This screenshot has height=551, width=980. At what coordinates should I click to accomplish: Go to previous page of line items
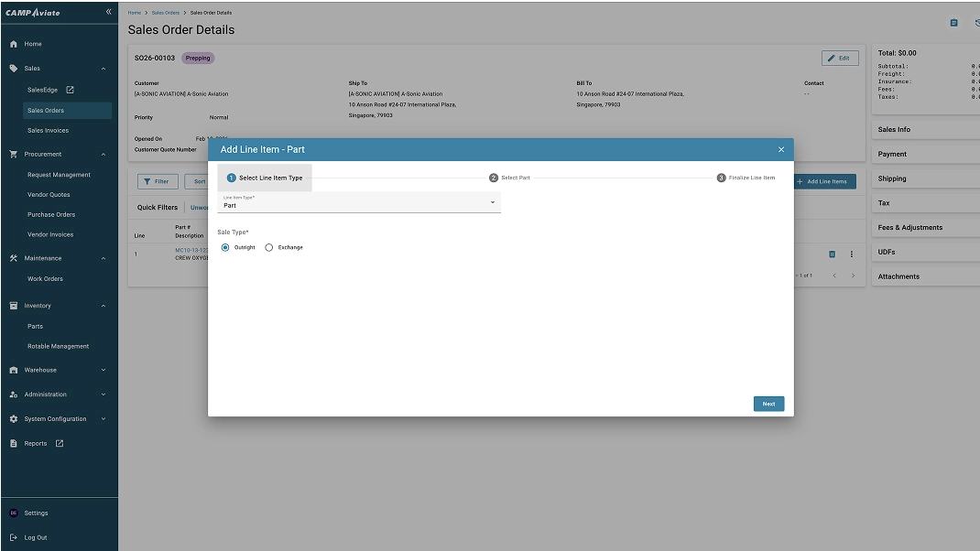[834, 275]
